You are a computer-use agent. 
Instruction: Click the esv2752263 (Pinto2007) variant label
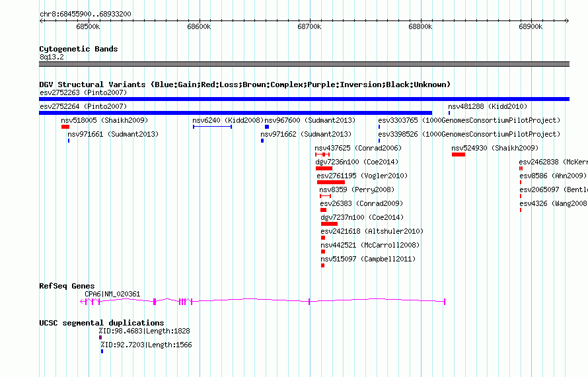pos(83,92)
